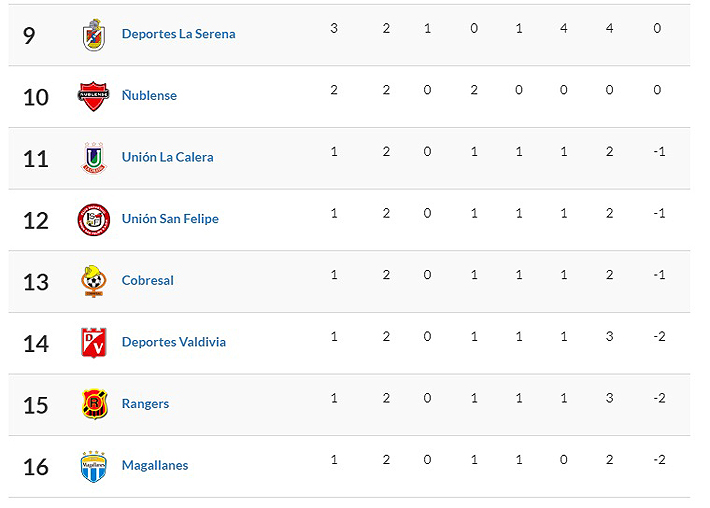Click the Unión La Calera club crest

[93, 158]
